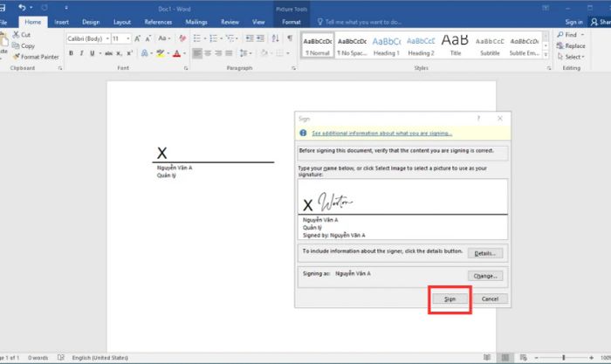Switch to the Mailings tab

pos(196,22)
